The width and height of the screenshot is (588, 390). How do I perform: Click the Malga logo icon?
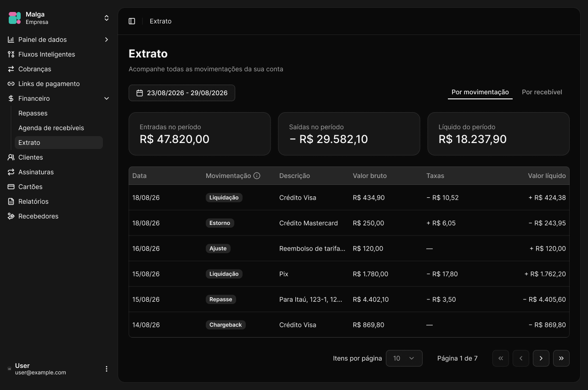[15, 18]
